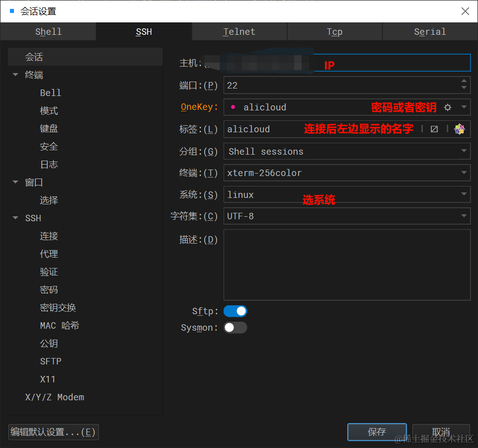Viewport: 478px width, 448px height.
Task: Collapse the 终端 section in the sidebar
Action: [x=15, y=75]
